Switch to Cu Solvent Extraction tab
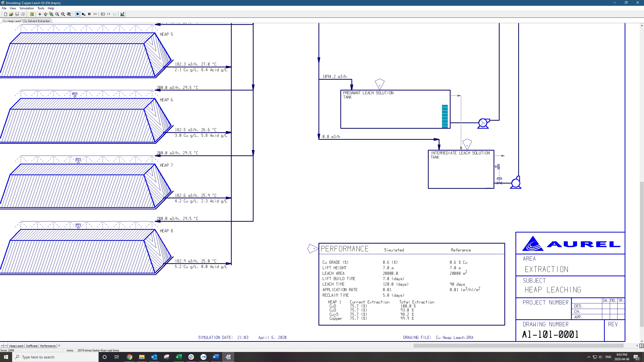This screenshot has width=644, height=362. tap(37, 21)
